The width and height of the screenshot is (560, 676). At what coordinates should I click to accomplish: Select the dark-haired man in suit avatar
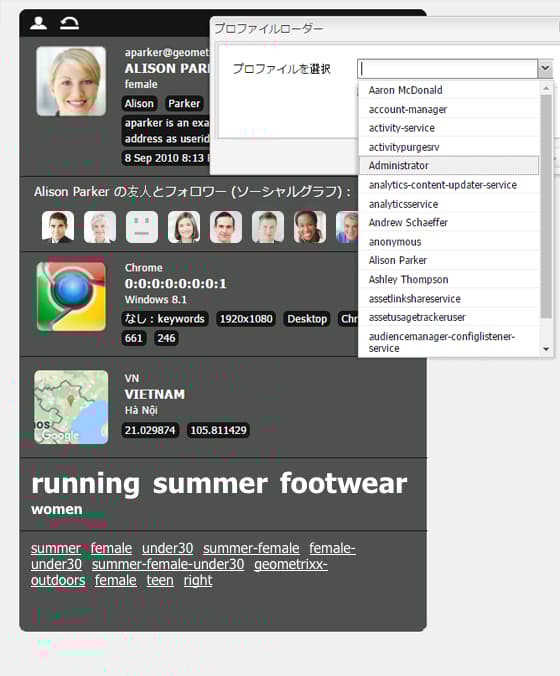58,227
